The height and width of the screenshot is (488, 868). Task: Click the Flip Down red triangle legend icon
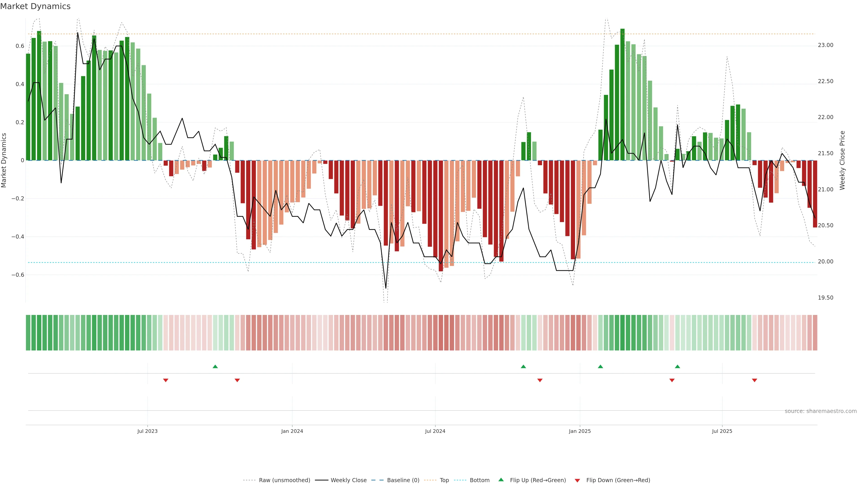pos(577,480)
